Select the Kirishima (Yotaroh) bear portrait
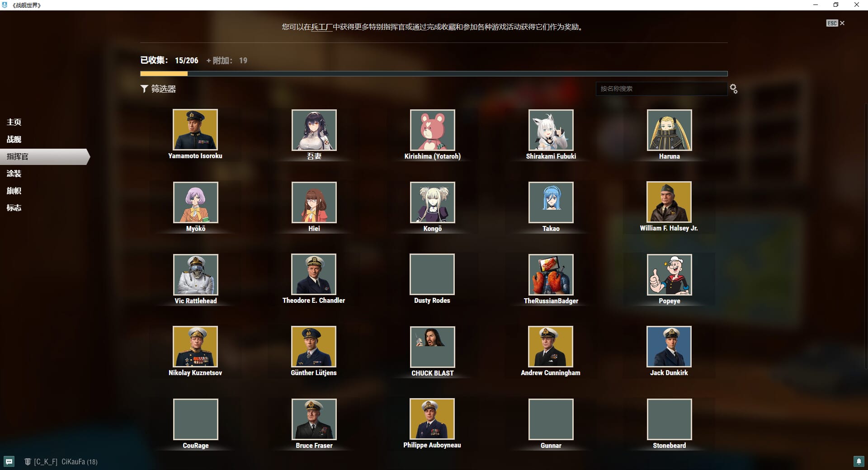This screenshot has width=868, height=470. coord(432,130)
